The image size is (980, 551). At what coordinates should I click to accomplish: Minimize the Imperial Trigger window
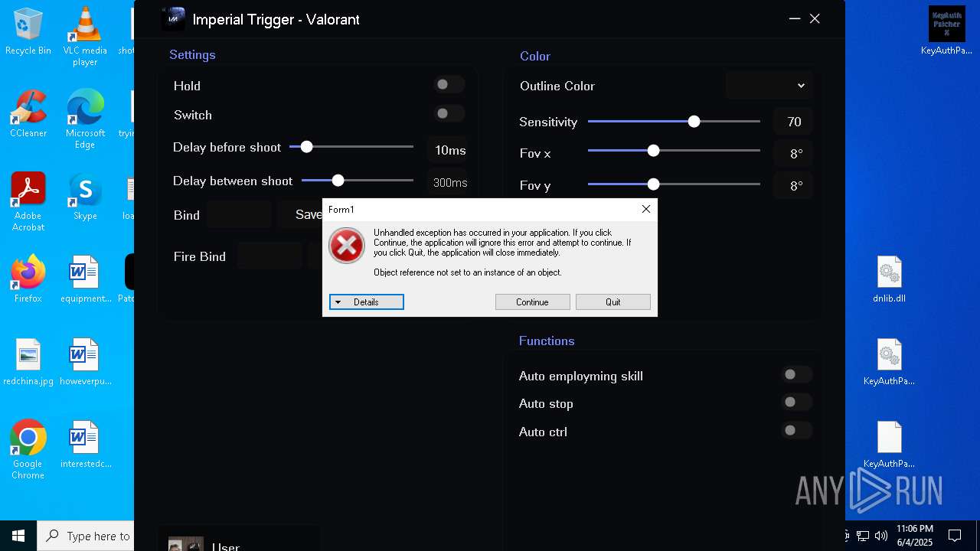coord(795,18)
